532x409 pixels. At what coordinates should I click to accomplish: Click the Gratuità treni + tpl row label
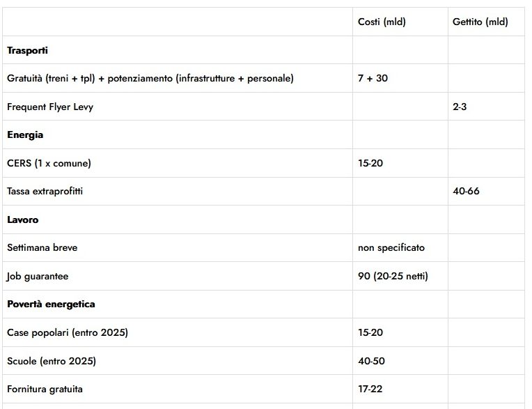point(150,79)
